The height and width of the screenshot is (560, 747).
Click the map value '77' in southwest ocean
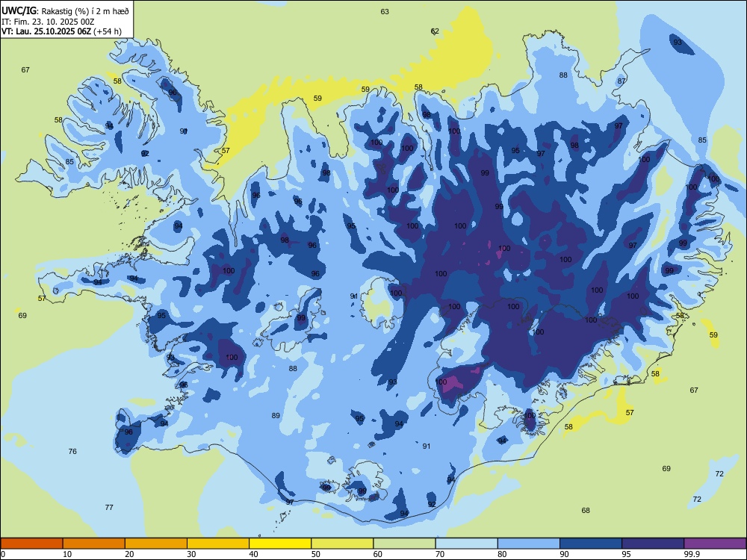(109, 507)
